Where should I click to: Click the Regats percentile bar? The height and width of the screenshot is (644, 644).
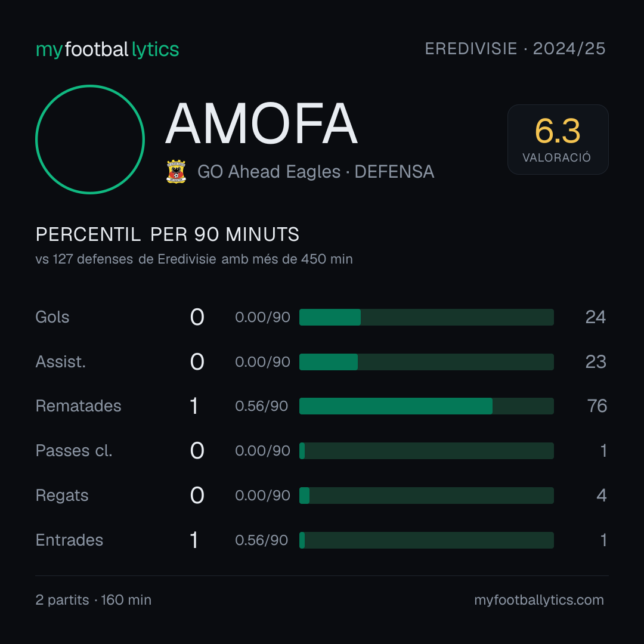(x=426, y=496)
